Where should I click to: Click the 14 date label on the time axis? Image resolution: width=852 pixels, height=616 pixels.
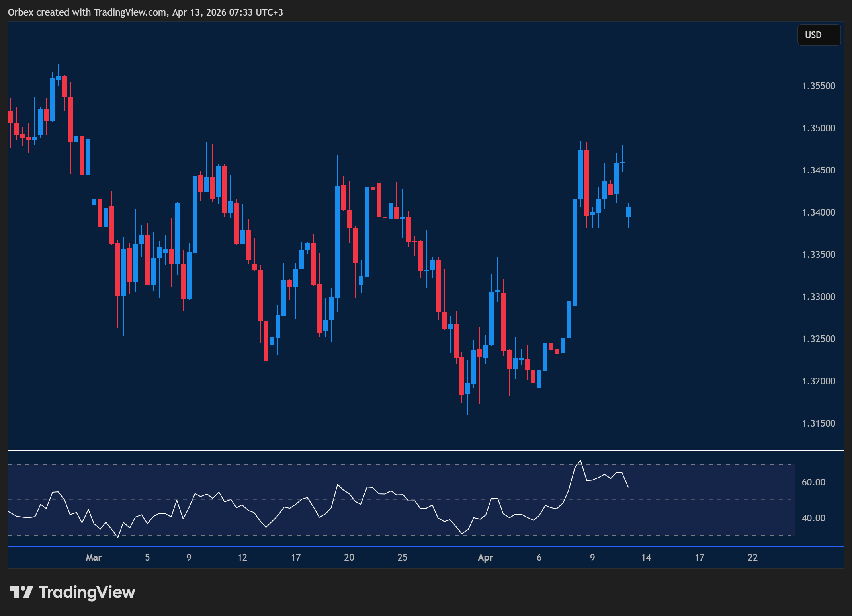click(x=646, y=558)
